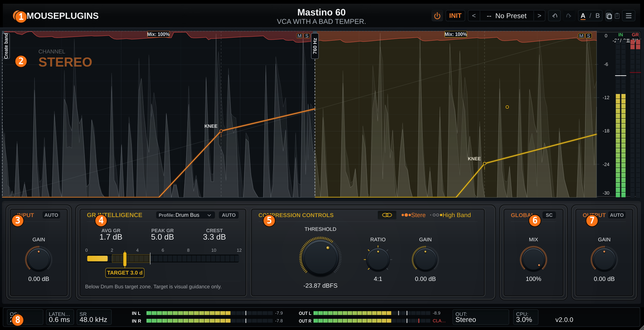Open the Profile Drum Bus dropdown

(185, 215)
